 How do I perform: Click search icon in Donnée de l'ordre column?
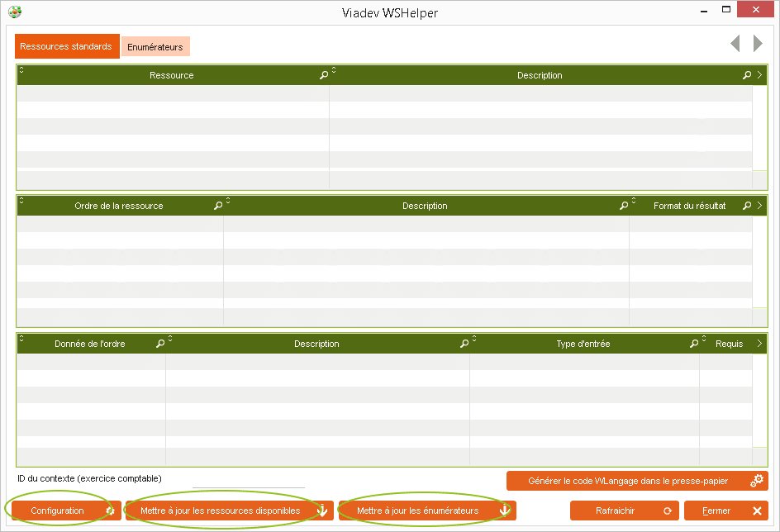[x=160, y=344]
